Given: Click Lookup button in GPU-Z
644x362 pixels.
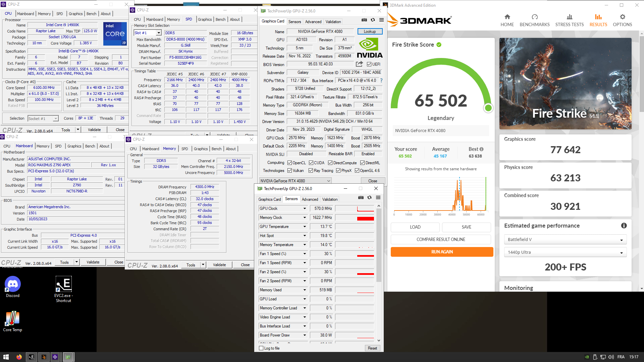Looking at the screenshot, I should 370,32.
